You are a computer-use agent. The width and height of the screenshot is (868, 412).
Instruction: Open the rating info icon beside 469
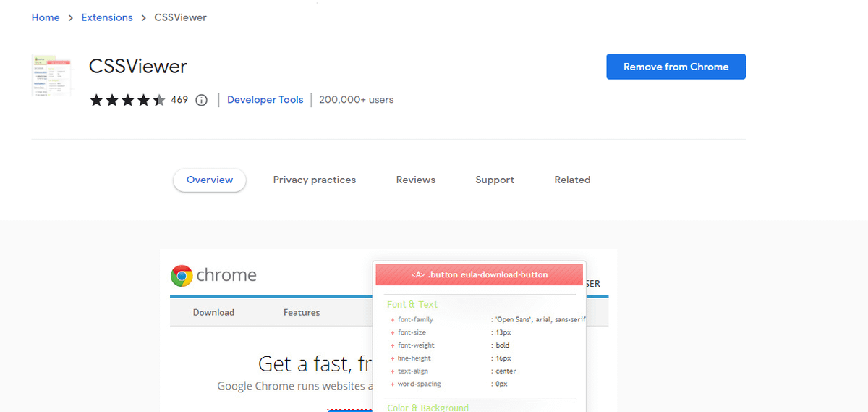point(202,101)
